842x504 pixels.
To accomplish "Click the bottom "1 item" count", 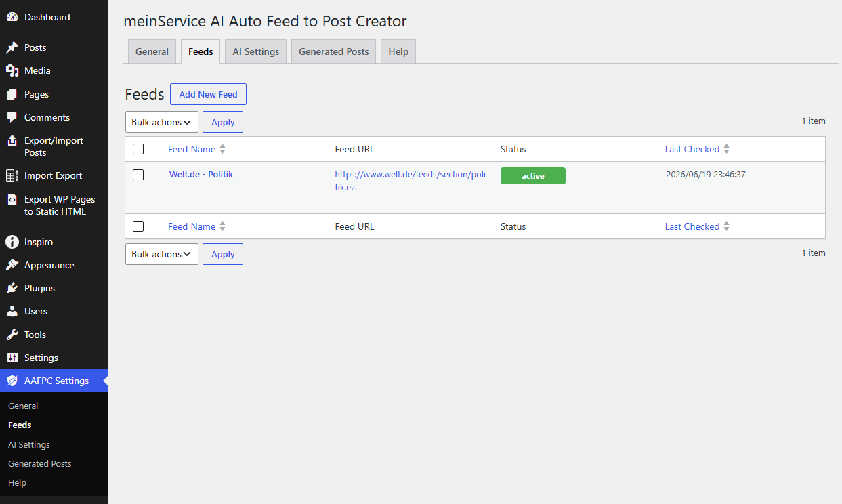I will [x=814, y=253].
